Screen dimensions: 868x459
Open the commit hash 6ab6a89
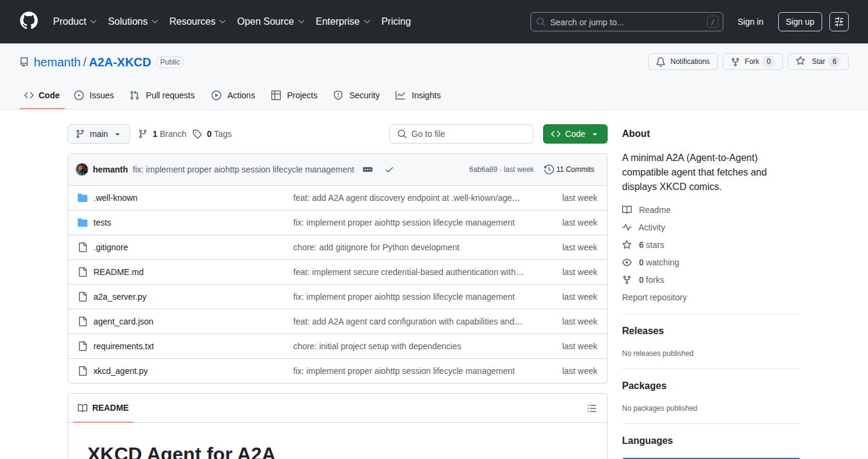tap(483, 169)
